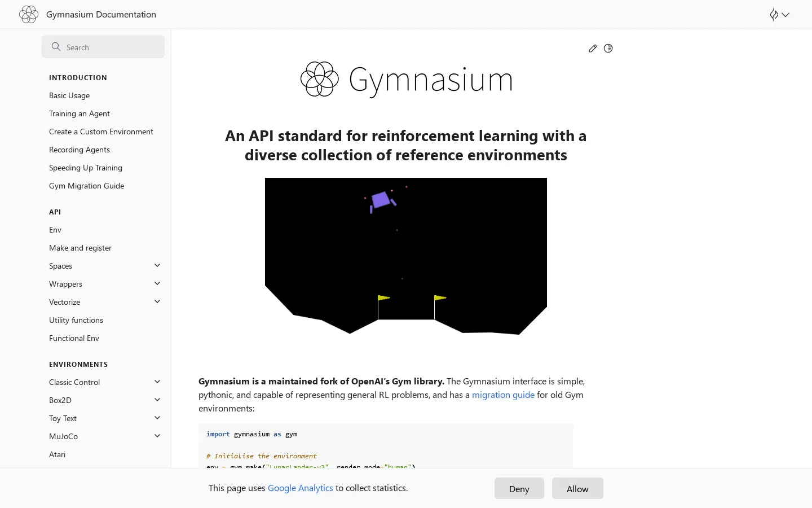Click the large Gymnasium title logo
812x508 pixels.
[406, 79]
